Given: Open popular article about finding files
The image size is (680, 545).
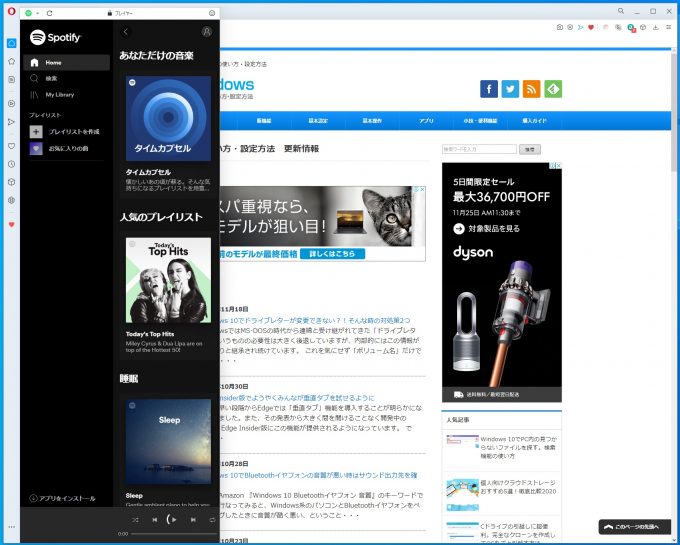Looking at the screenshot, I should pyautogui.click(x=518, y=447).
